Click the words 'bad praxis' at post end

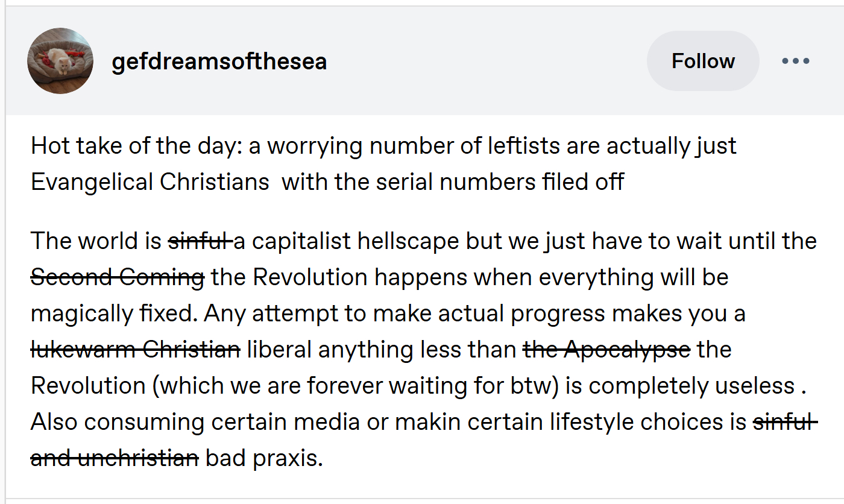(263, 458)
